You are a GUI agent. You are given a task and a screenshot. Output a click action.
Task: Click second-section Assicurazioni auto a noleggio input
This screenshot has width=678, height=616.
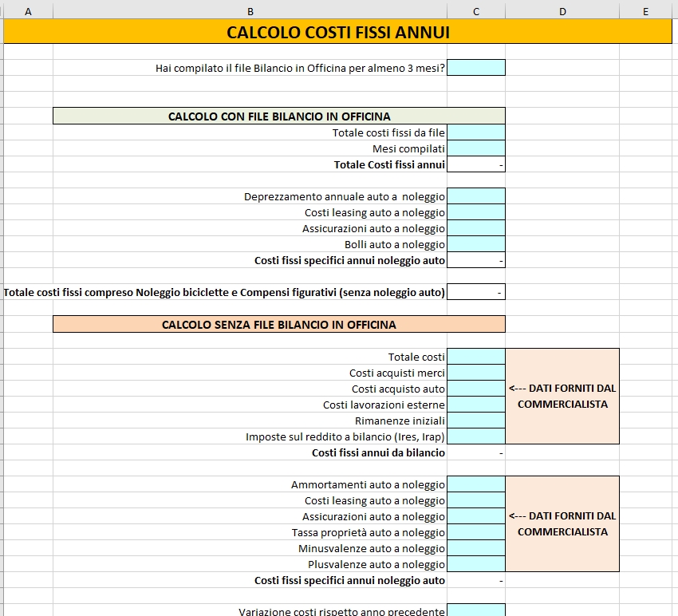(x=476, y=516)
